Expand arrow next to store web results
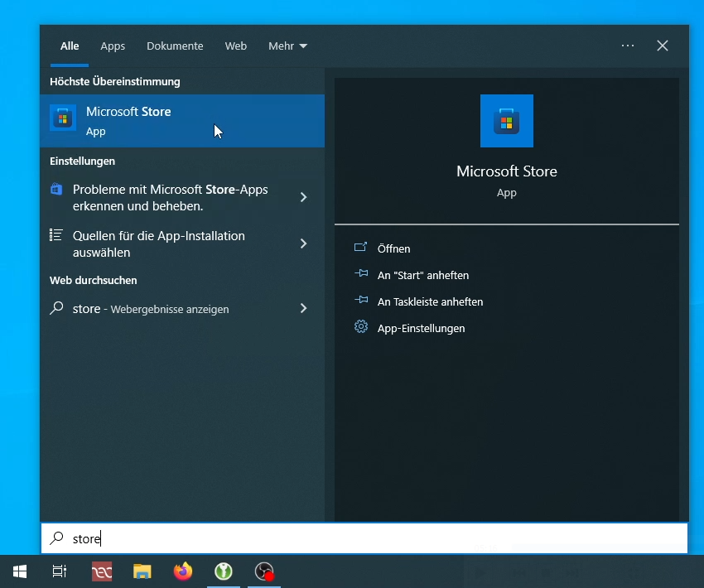Image resolution: width=704 pixels, height=588 pixels. point(303,308)
